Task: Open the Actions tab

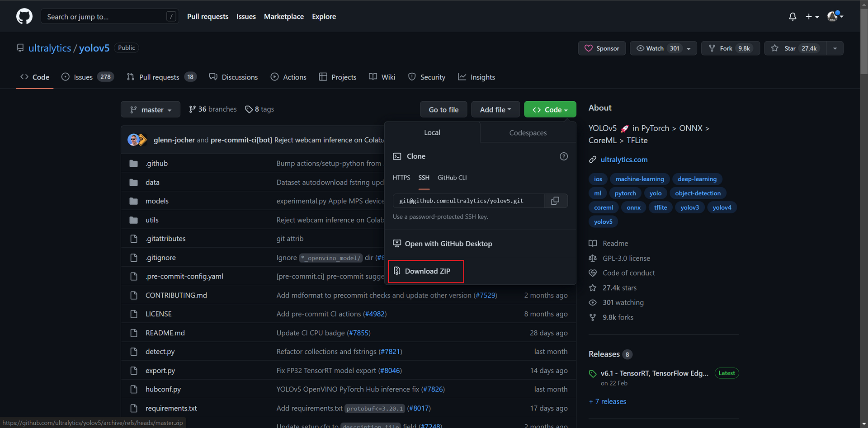Action: coord(288,77)
